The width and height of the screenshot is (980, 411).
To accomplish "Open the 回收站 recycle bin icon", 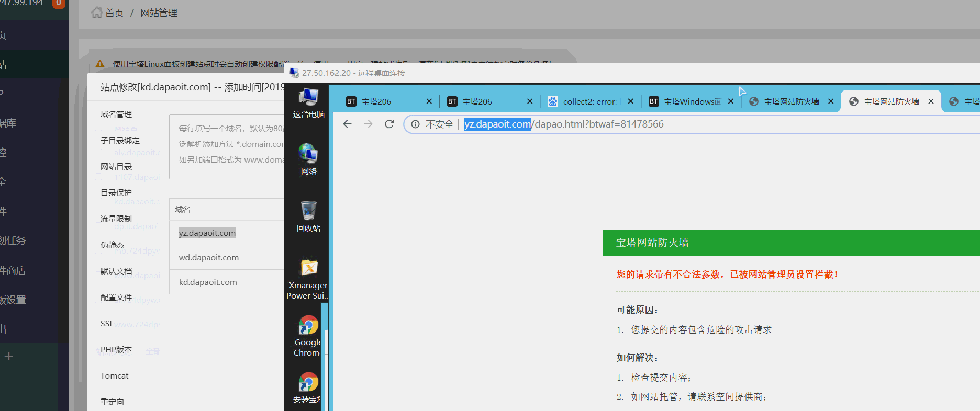I will pyautogui.click(x=308, y=216).
